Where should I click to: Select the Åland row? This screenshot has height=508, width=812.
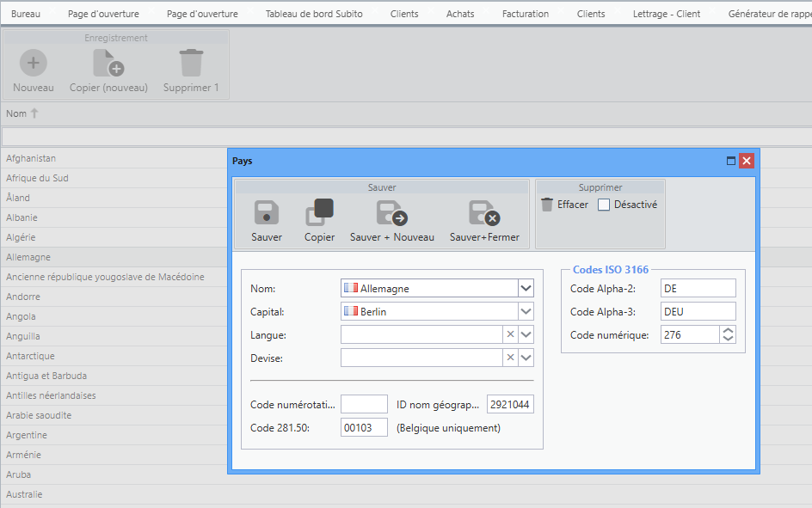click(x=18, y=198)
